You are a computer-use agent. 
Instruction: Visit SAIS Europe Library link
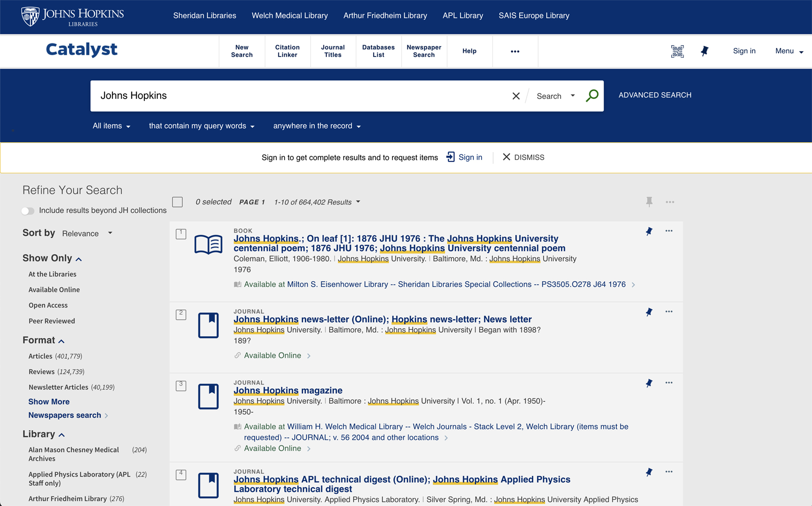(x=534, y=15)
